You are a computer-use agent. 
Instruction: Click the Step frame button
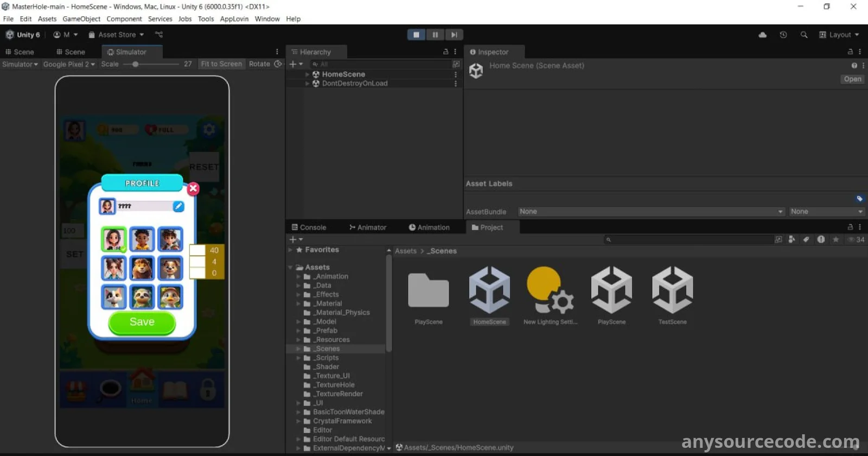tap(454, 35)
